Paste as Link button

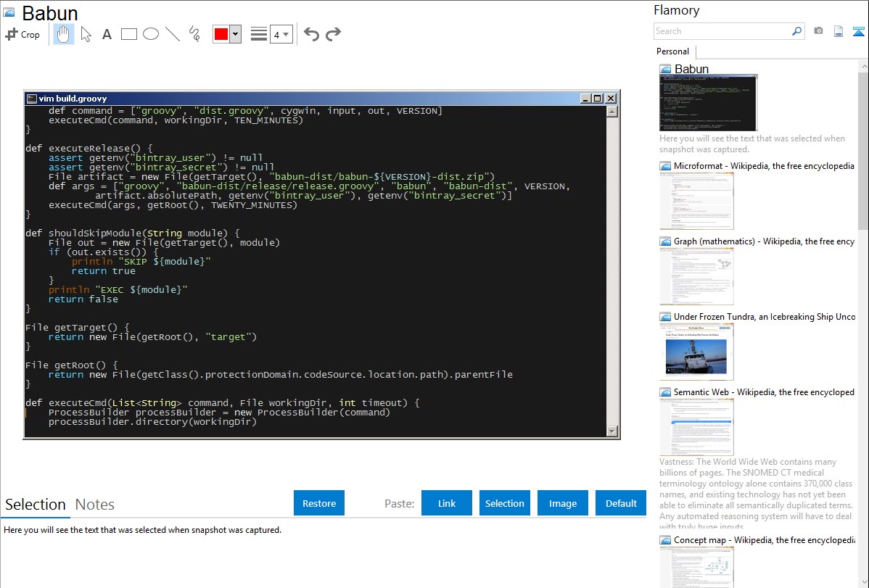click(447, 503)
